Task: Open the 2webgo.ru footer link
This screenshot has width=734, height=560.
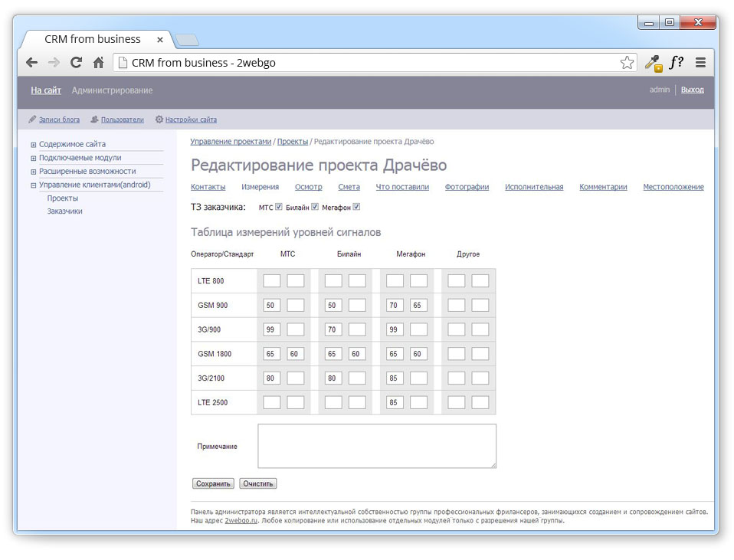Action: coord(241,521)
